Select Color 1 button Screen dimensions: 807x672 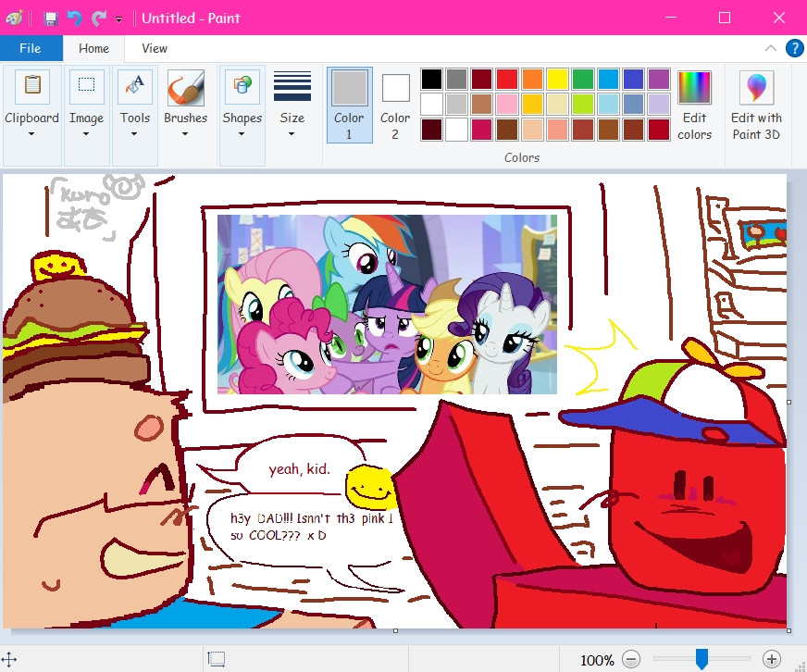click(x=350, y=105)
